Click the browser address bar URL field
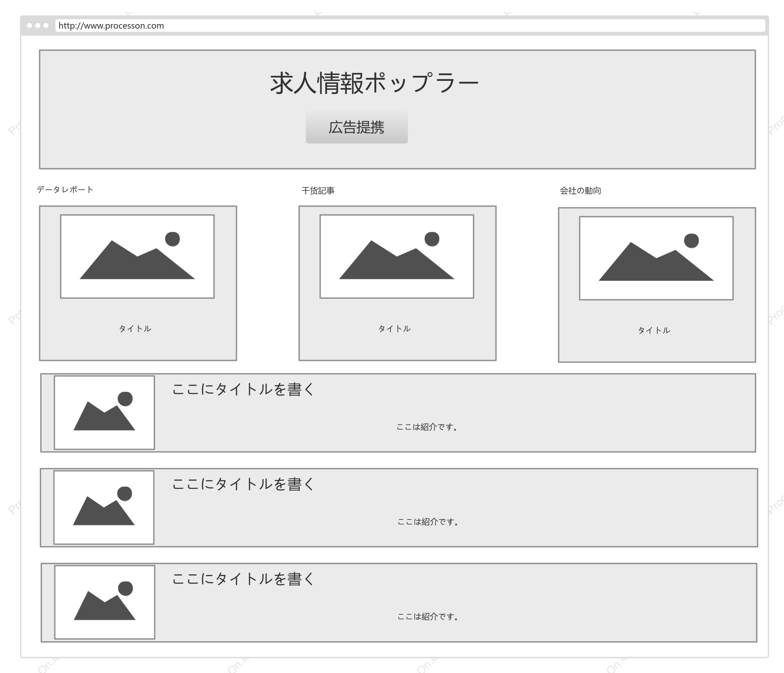This screenshot has height=673, width=784. click(410, 26)
